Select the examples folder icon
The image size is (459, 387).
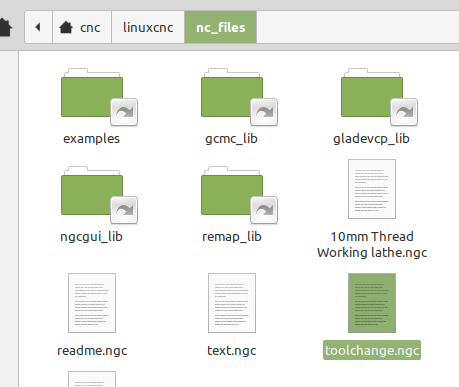[99, 97]
